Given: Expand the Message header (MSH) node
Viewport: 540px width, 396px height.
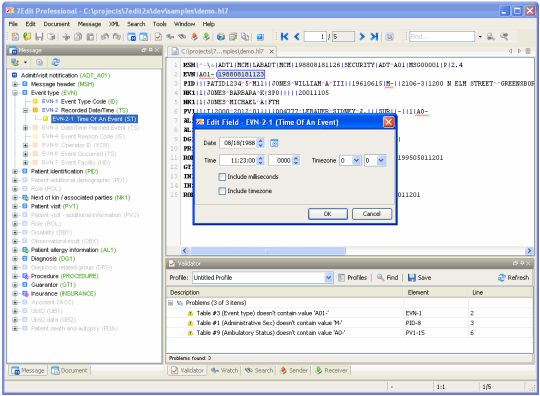Looking at the screenshot, I should click(x=15, y=84).
